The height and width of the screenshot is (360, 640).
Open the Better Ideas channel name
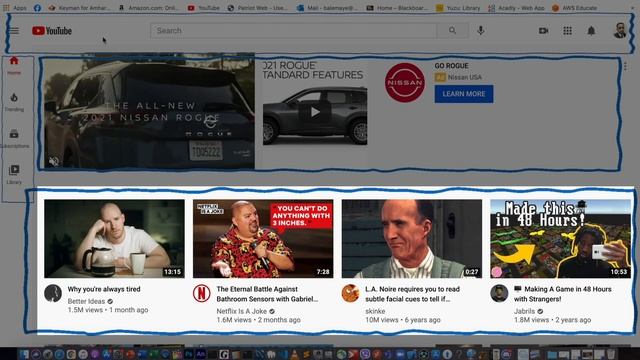86,301
